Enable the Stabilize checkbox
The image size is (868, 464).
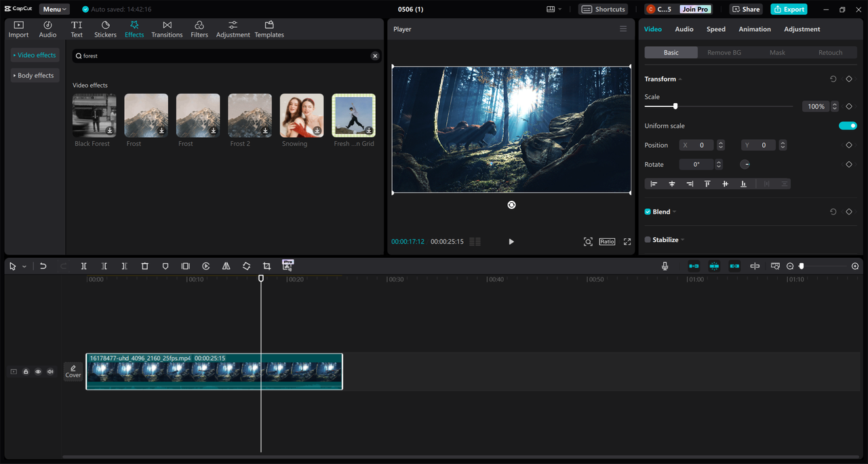pos(648,239)
